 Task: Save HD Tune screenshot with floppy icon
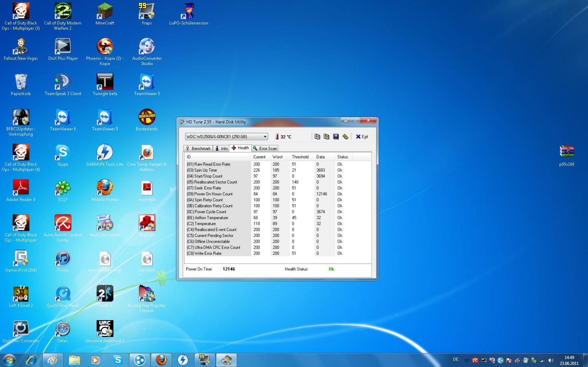coord(336,136)
